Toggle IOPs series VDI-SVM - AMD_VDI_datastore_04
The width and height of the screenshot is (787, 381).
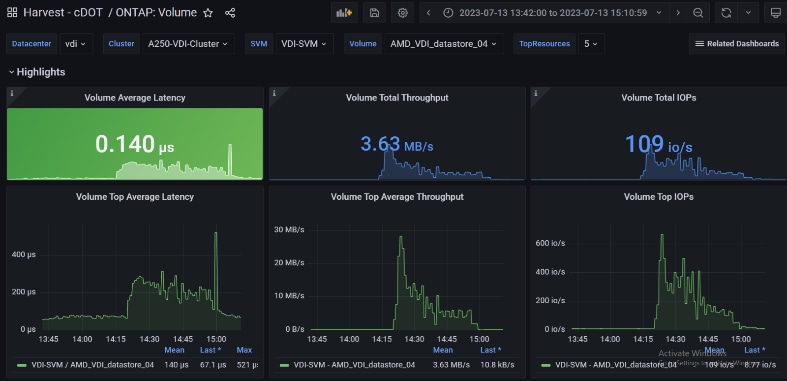click(616, 365)
